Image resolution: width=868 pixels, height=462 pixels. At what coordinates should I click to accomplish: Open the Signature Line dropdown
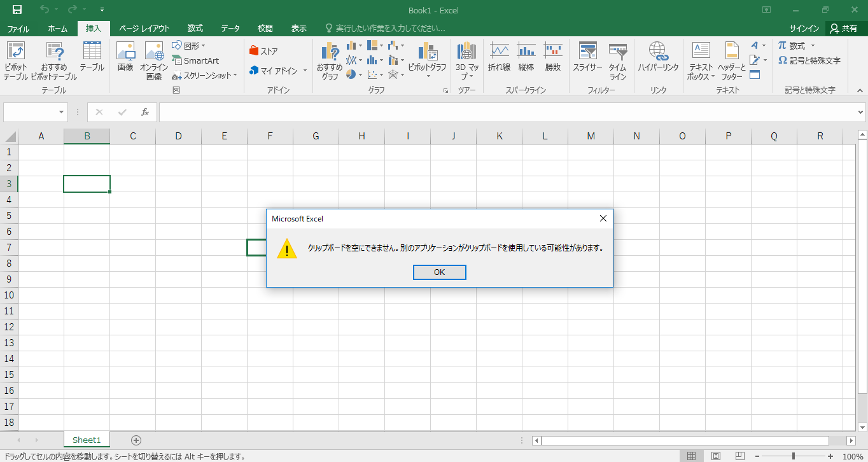[757, 60]
